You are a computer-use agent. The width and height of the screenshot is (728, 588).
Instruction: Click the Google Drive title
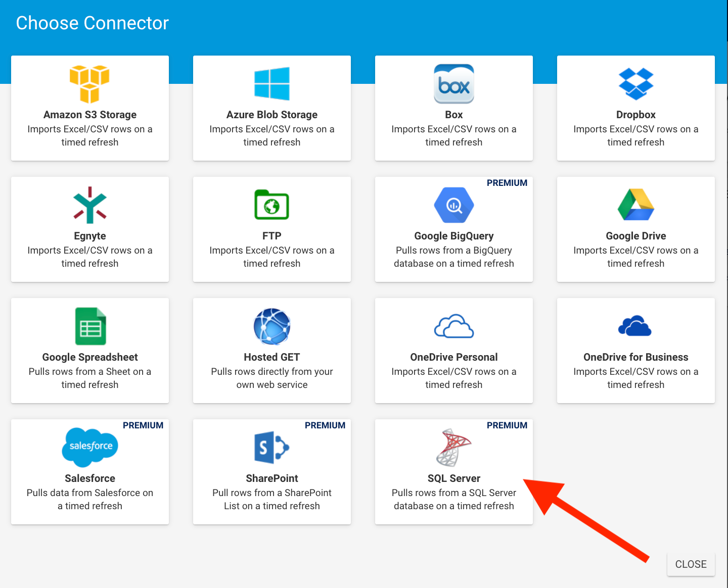[x=636, y=236]
